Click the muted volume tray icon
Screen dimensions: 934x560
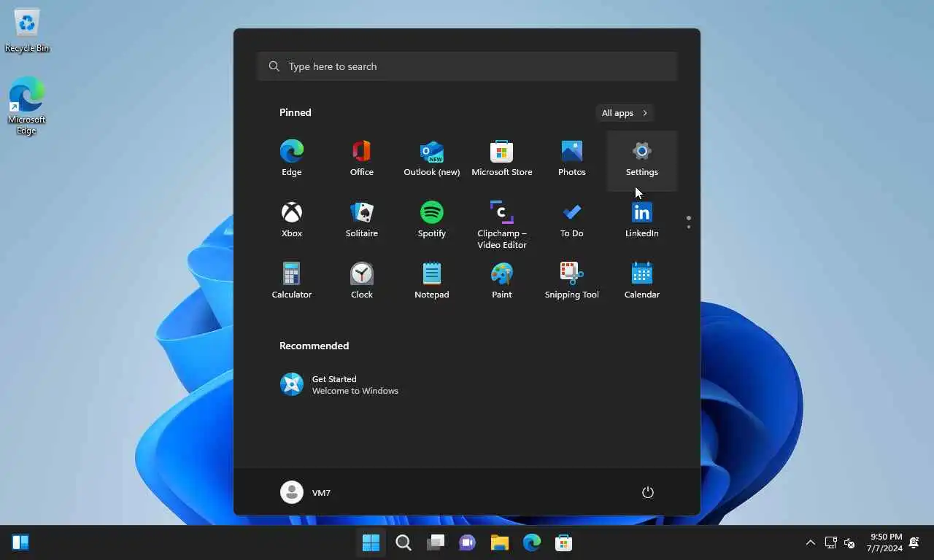(849, 542)
